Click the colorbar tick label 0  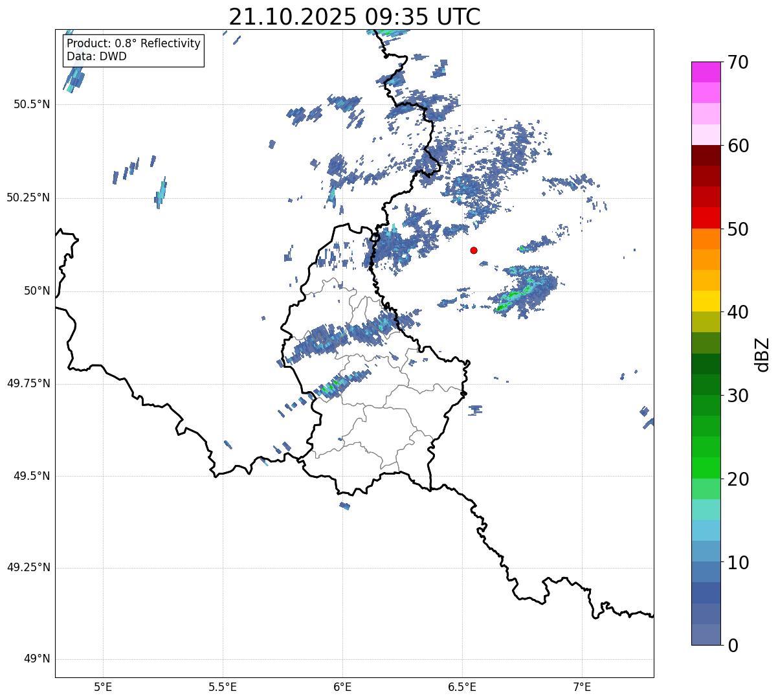[733, 646]
